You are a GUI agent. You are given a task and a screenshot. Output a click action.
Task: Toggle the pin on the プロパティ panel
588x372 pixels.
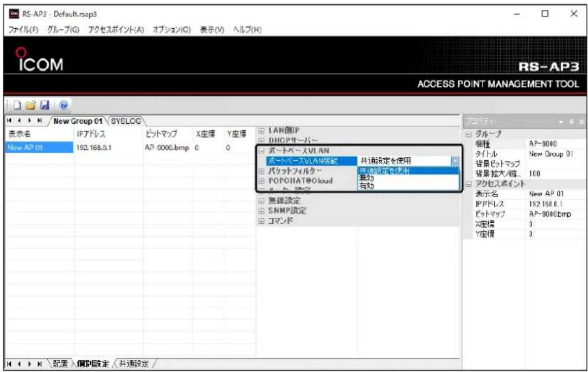(572, 122)
